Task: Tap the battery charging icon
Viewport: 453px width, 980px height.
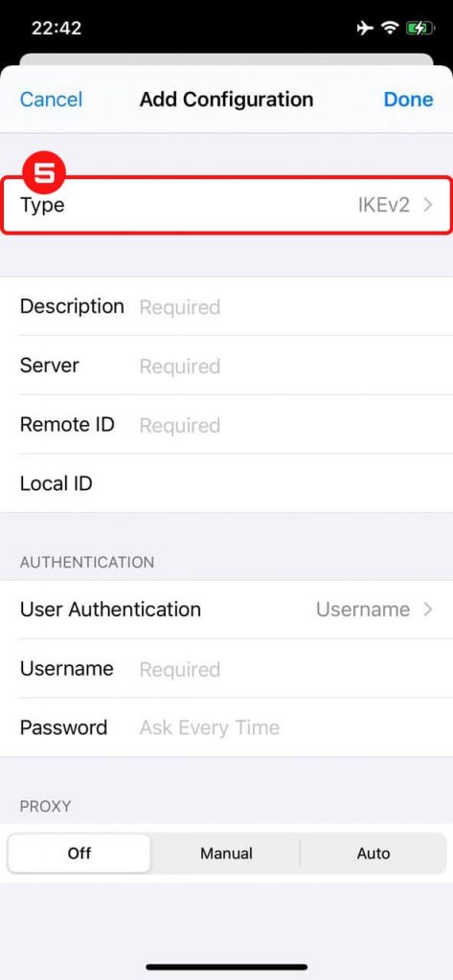Action: [420, 28]
